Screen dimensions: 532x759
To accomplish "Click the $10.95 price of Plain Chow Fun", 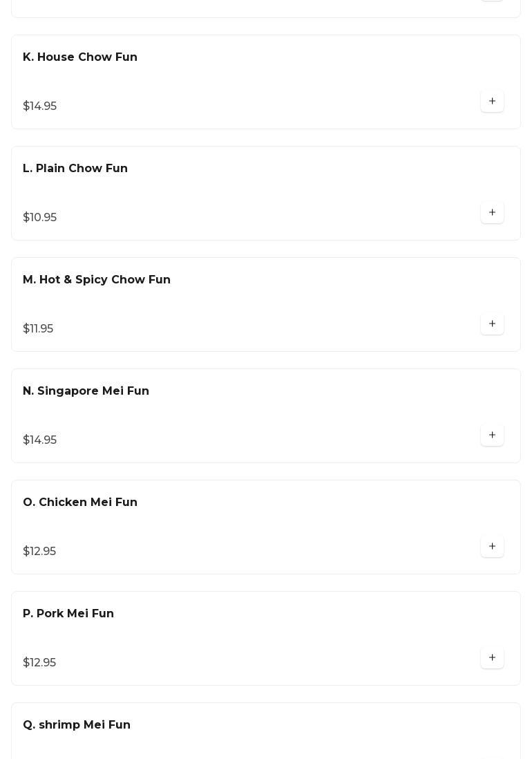I will (x=40, y=218).
